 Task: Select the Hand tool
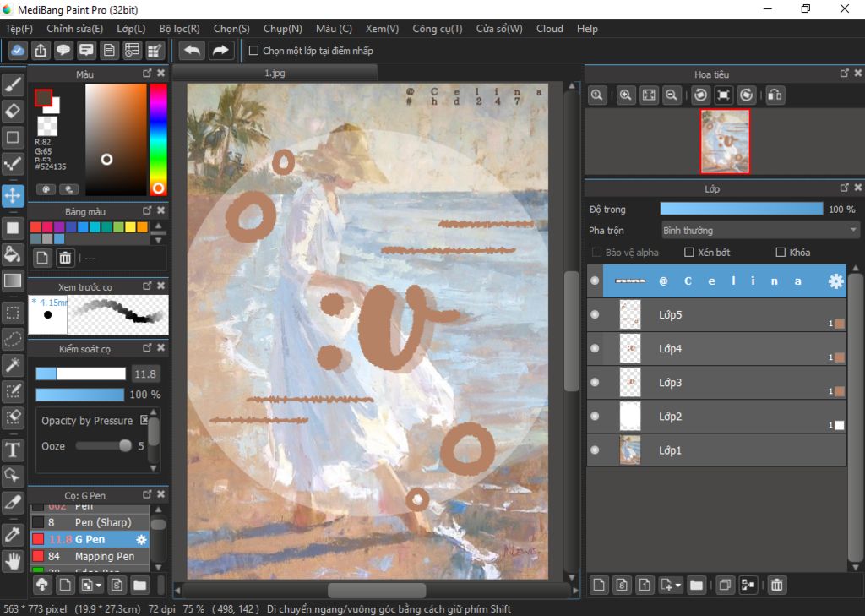(13, 561)
